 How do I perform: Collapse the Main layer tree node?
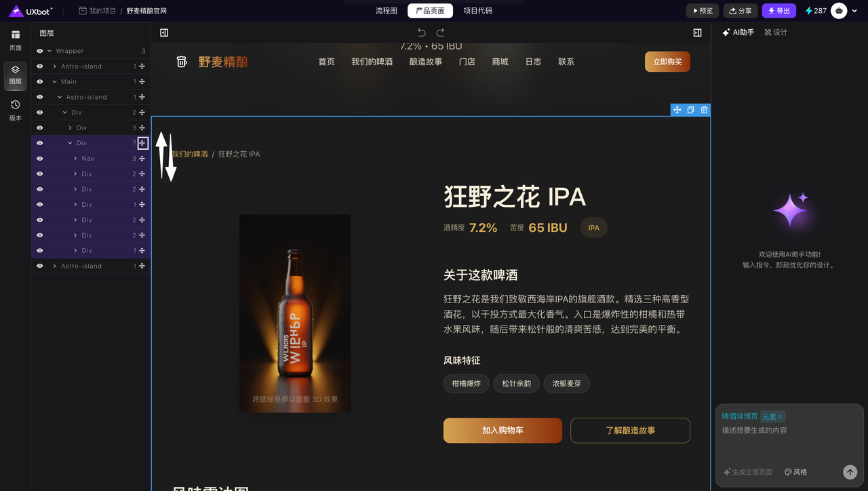coord(54,81)
